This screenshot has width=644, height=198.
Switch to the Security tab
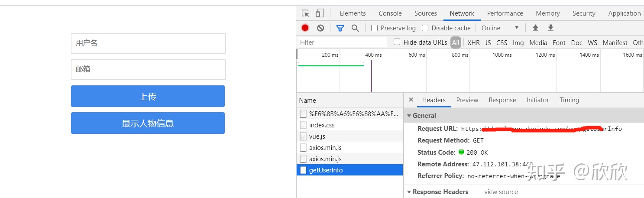(584, 13)
